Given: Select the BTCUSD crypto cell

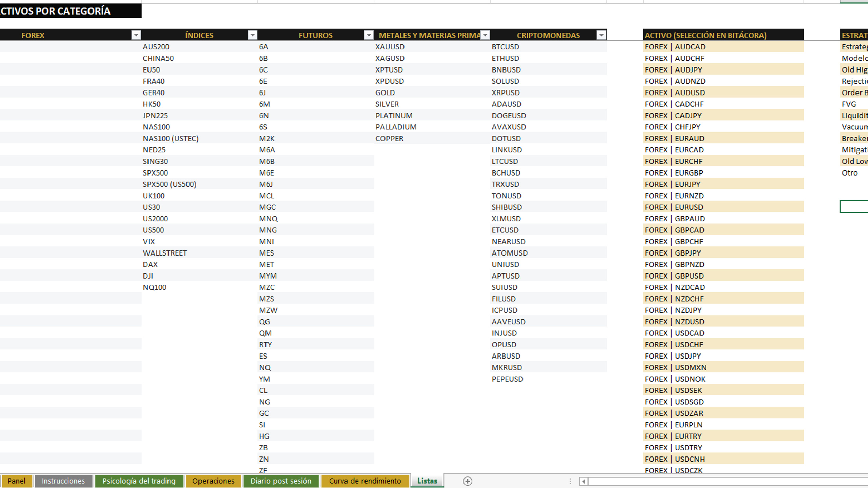Looking at the screenshot, I should tap(549, 47).
